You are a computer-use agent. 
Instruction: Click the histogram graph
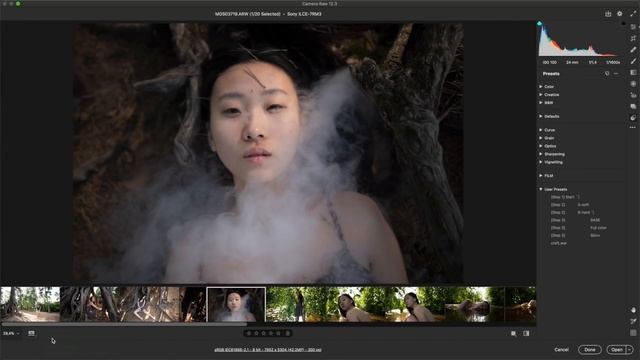click(580, 40)
